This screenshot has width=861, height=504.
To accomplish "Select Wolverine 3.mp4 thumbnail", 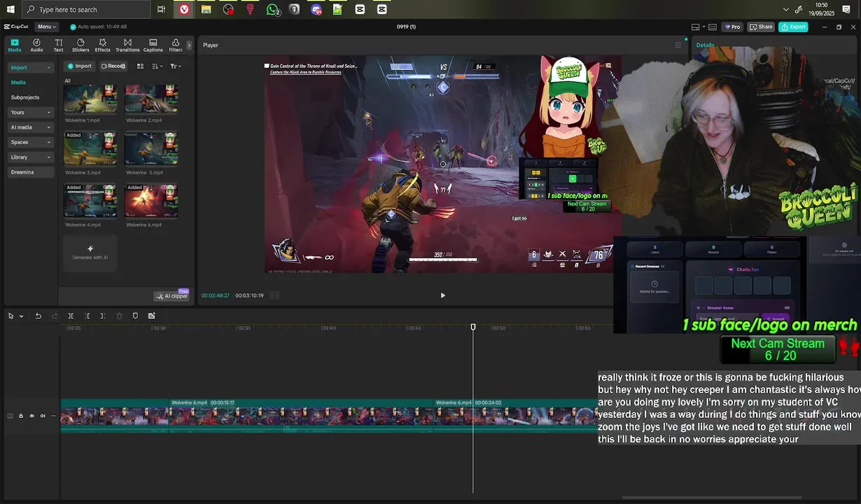I will pyautogui.click(x=90, y=149).
